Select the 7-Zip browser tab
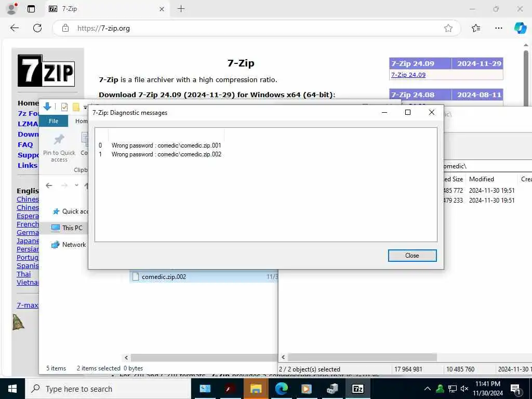532x399 pixels. point(107,9)
